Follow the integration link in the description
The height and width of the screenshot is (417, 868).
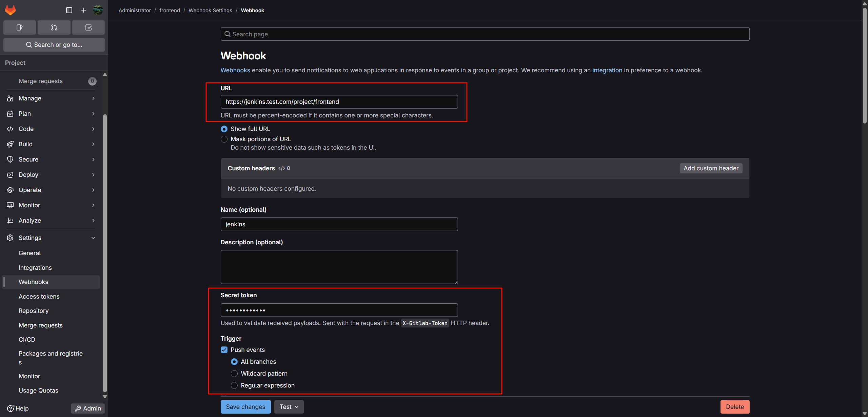point(607,70)
